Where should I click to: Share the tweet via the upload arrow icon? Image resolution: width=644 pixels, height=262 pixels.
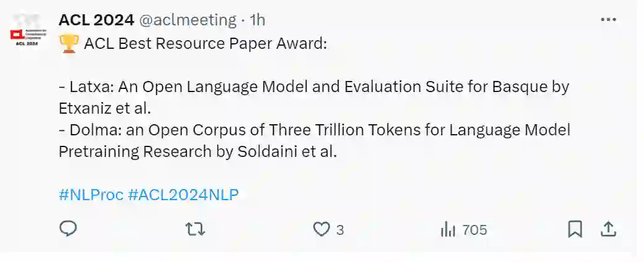(608, 229)
